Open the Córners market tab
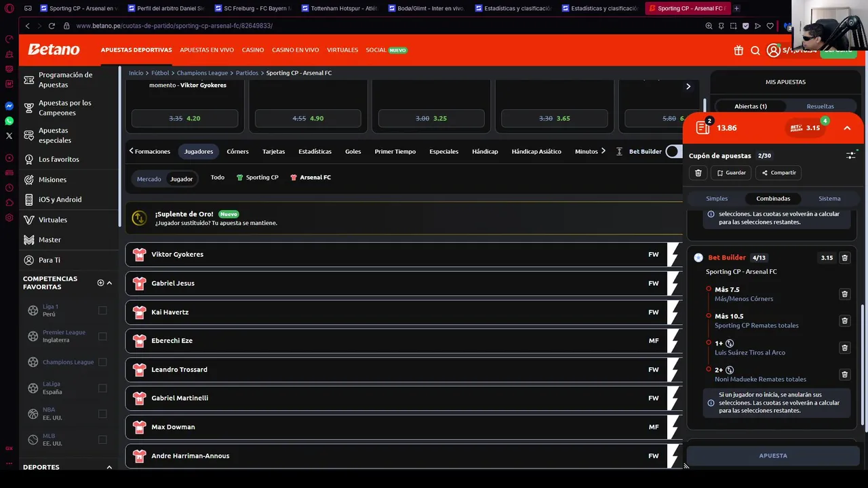Screen dimensions: 868x488 (237, 151)
